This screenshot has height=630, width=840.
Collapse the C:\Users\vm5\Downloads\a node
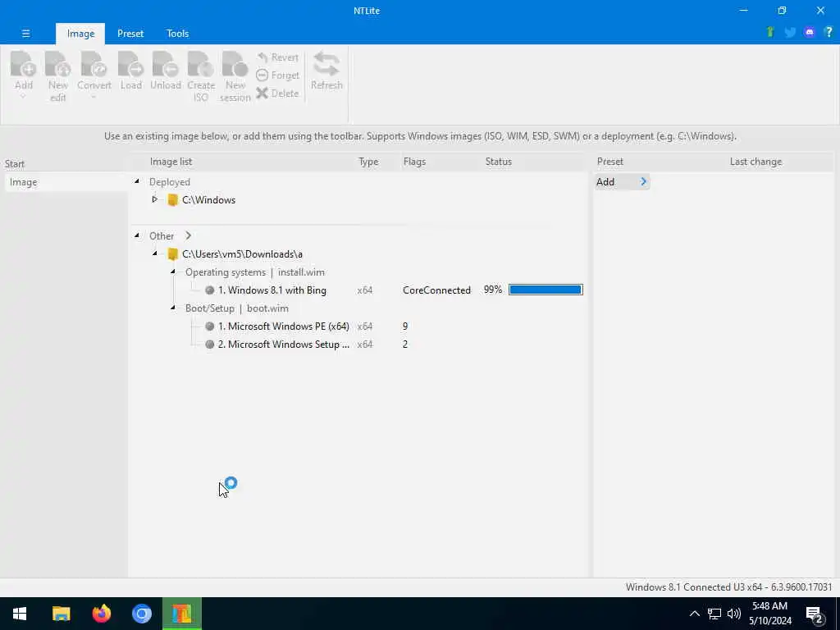click(x=155, y=253)
